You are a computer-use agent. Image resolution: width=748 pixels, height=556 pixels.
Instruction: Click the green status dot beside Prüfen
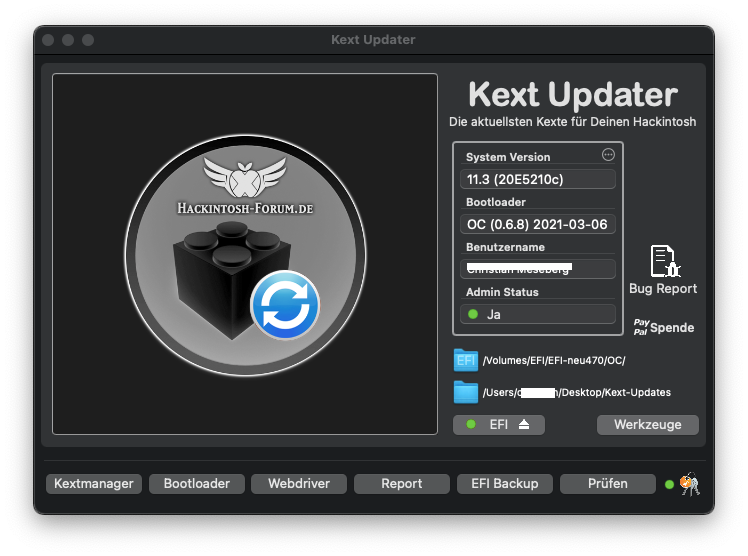[669, 484]
